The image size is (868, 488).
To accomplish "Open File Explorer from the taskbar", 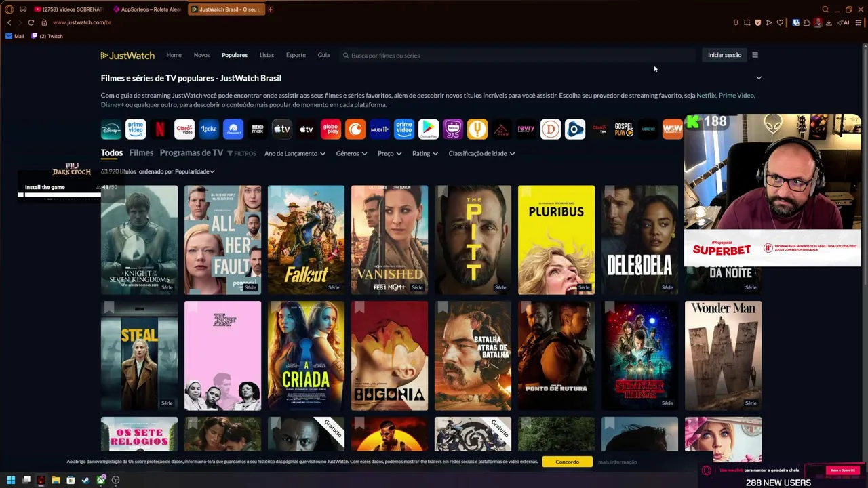I will point(56,480).
